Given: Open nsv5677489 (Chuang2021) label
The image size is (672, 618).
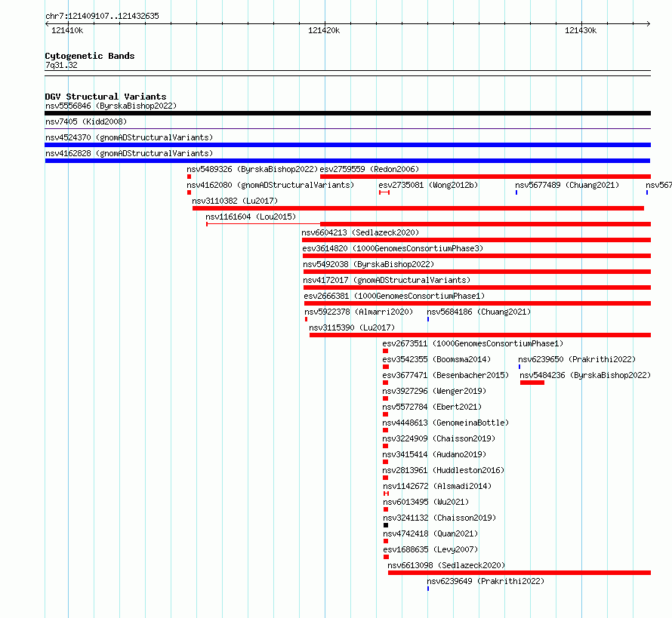Looking at the screenshot, I should click(567, 185).
